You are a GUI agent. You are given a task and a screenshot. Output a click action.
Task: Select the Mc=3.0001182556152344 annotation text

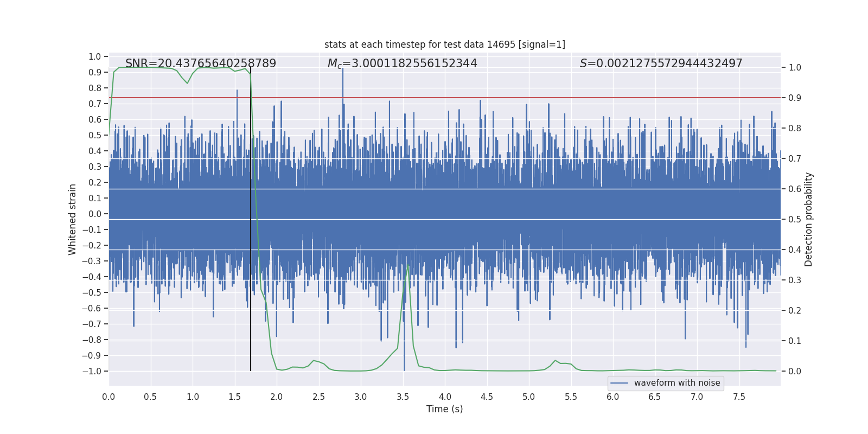click(x=402, y=63)
